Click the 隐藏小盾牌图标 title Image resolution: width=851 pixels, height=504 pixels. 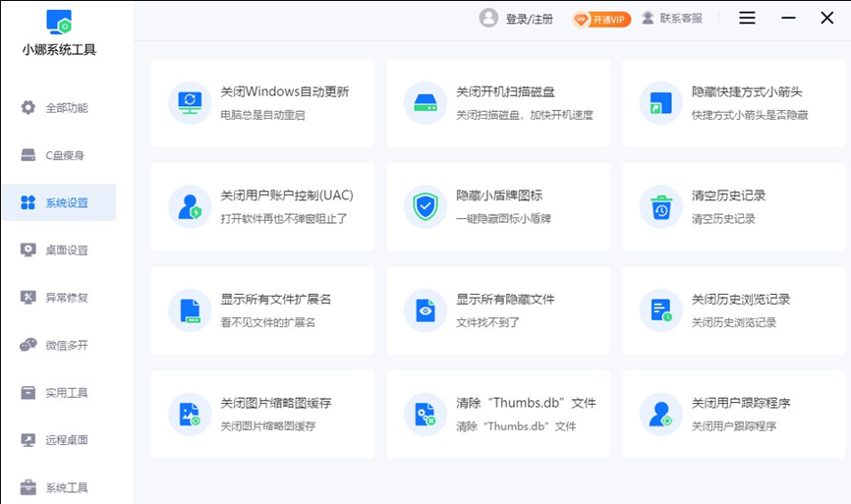tap(499, 196)
